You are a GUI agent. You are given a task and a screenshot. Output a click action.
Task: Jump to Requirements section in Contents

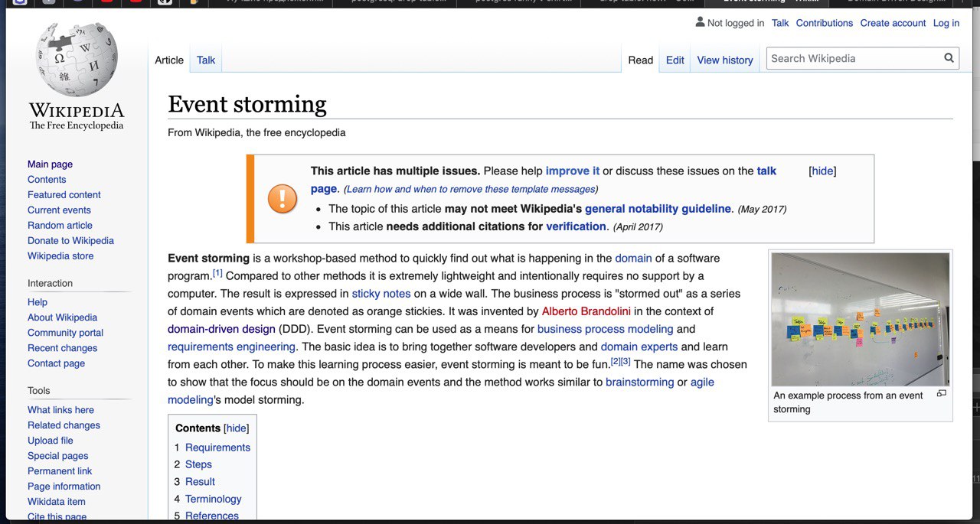[x=217, y=448]
